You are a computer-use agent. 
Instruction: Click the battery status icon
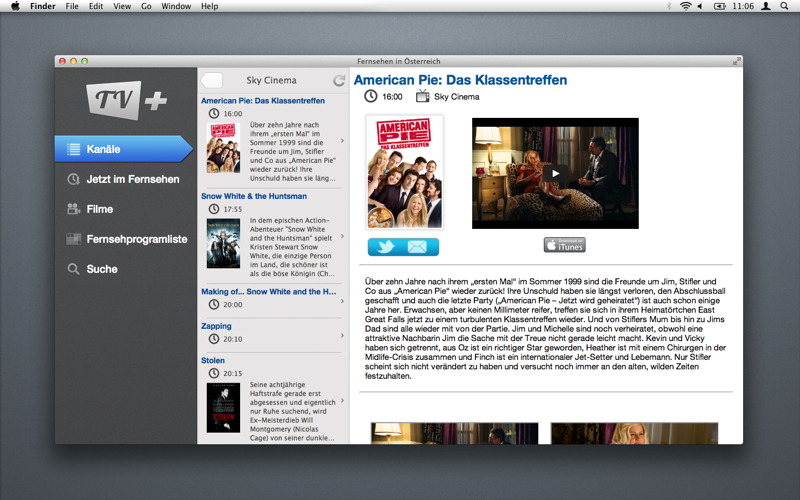(x=719, y=6)
